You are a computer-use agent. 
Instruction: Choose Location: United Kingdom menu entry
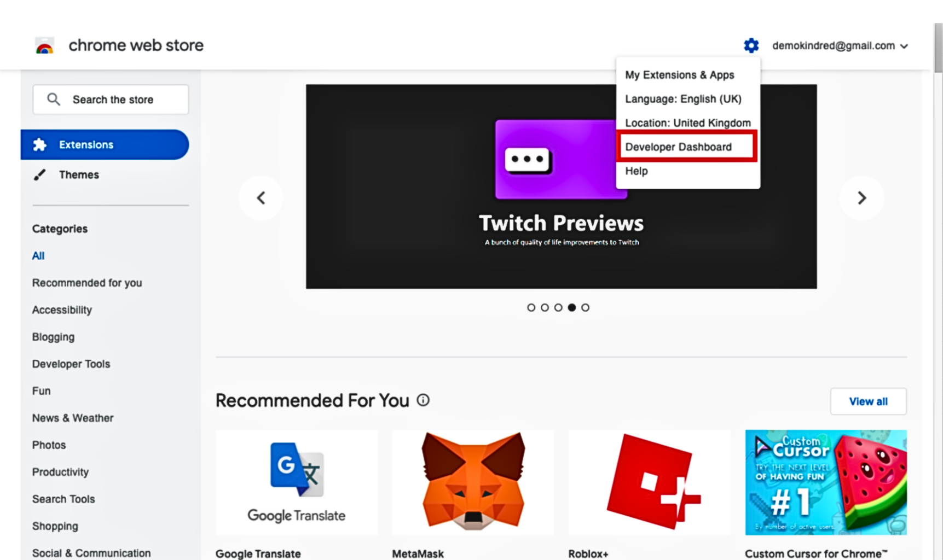point(688,123)
